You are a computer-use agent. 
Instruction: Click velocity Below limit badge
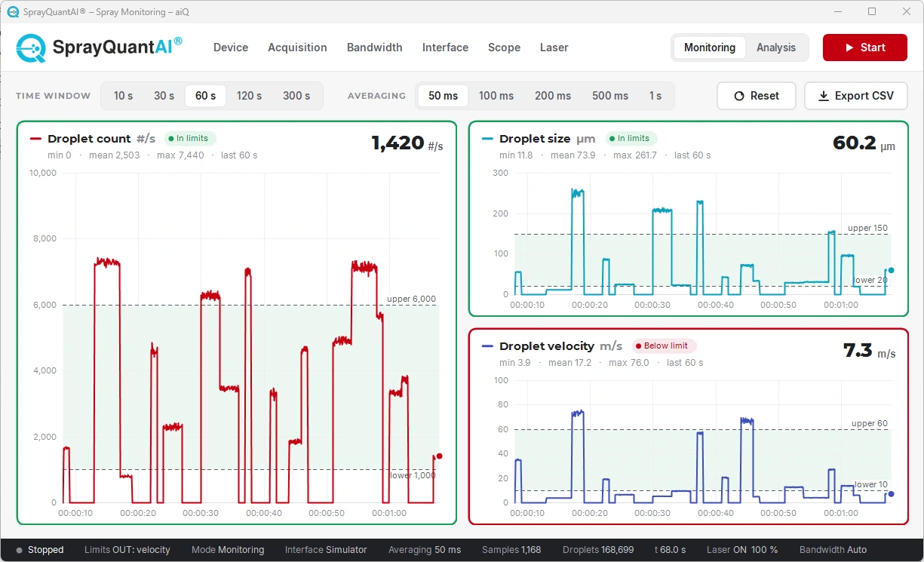pos(664,346)
